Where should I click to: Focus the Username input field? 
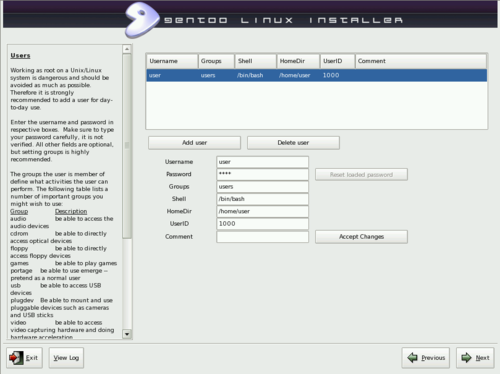tap(262, 162)
